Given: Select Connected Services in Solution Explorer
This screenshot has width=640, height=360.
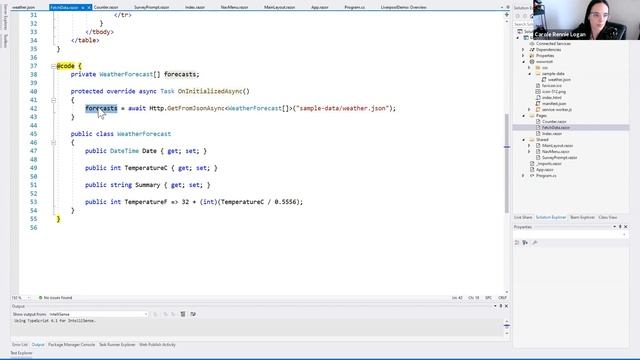Looking at the screenshot, I should click(x=553, y=44).
